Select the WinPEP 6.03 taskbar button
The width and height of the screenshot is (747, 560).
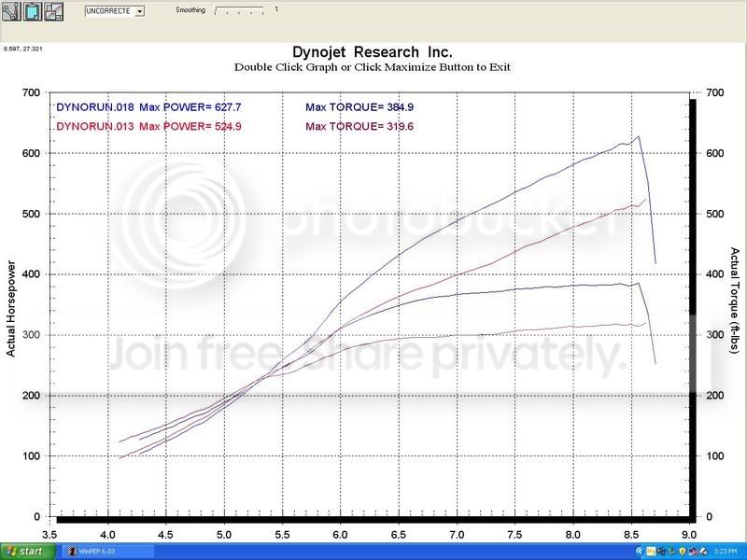tap(108, 552)
